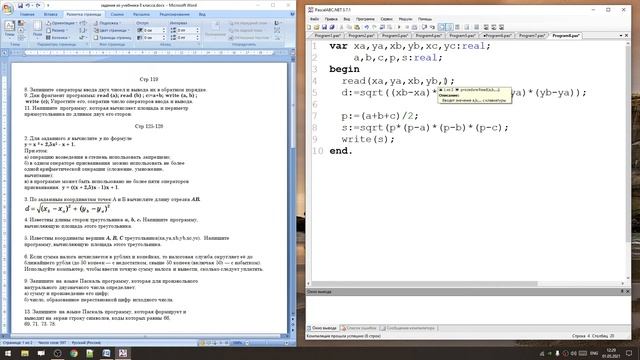The height and width of the screenshot is (360, 640).
Task: Open the Файл menu in PascalABC
Action: pos(314,19)
